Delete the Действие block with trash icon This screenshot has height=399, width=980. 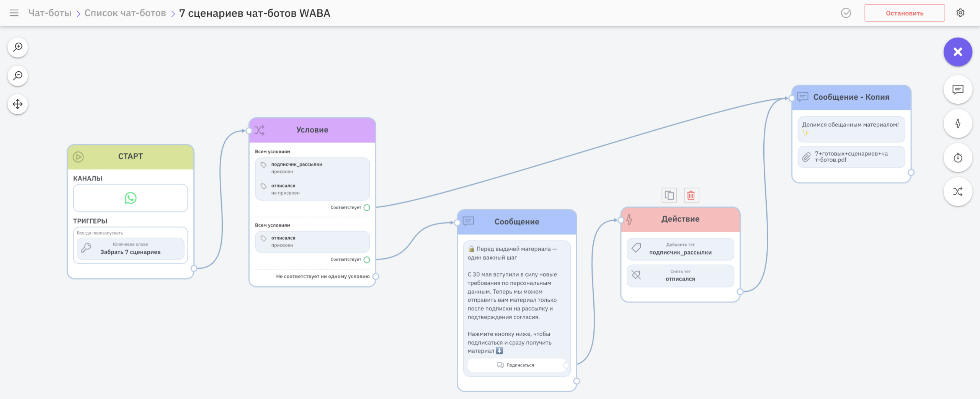(691, 195)
